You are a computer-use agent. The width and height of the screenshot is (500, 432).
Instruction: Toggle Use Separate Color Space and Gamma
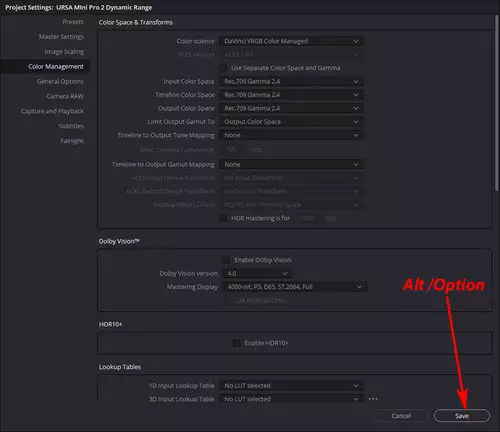tap(223, 68)
